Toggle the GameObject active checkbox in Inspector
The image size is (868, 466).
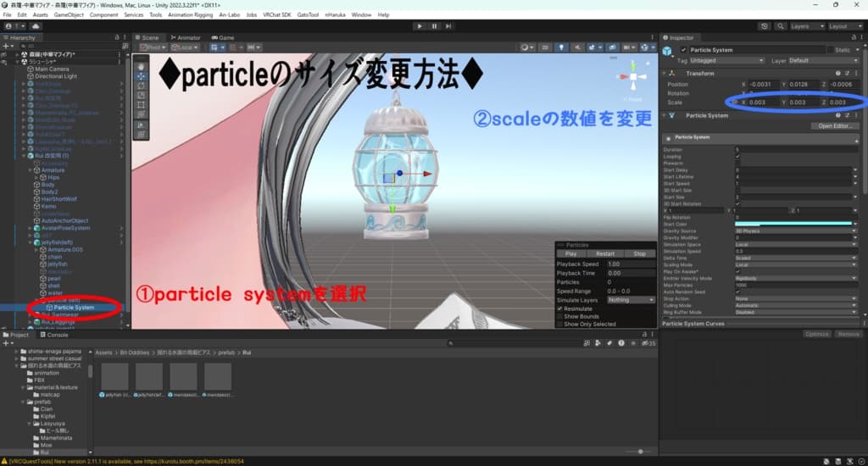(684, 50)
